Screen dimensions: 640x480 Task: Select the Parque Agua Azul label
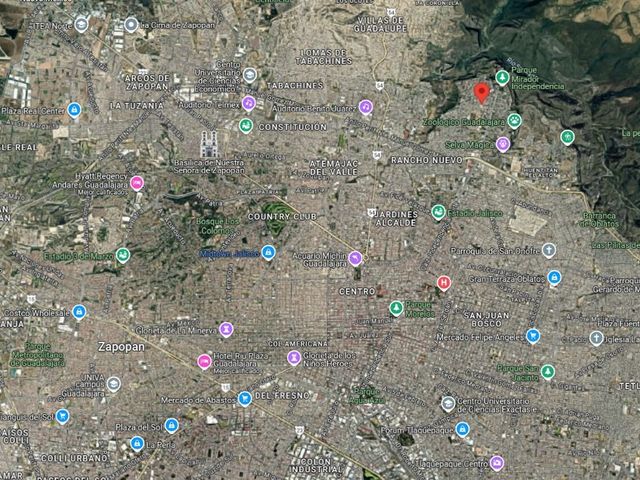(367, 396)
